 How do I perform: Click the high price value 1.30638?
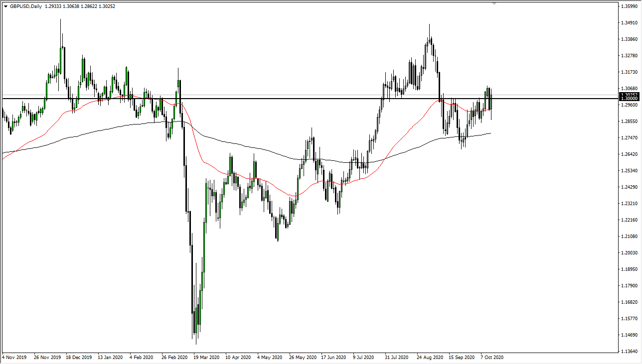[71, 6]
